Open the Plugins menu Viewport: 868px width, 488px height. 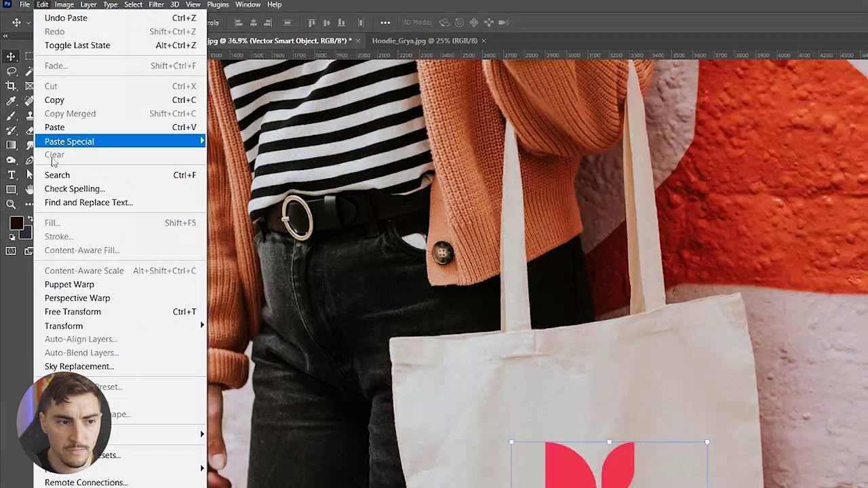pos(218,5)
